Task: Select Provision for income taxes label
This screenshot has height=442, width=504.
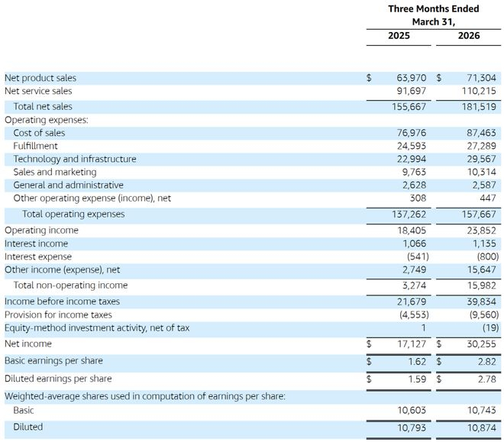Action: [x=58, y=315]
